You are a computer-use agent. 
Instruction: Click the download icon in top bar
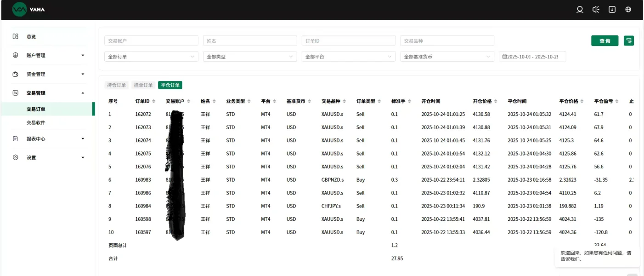[612, 10]
